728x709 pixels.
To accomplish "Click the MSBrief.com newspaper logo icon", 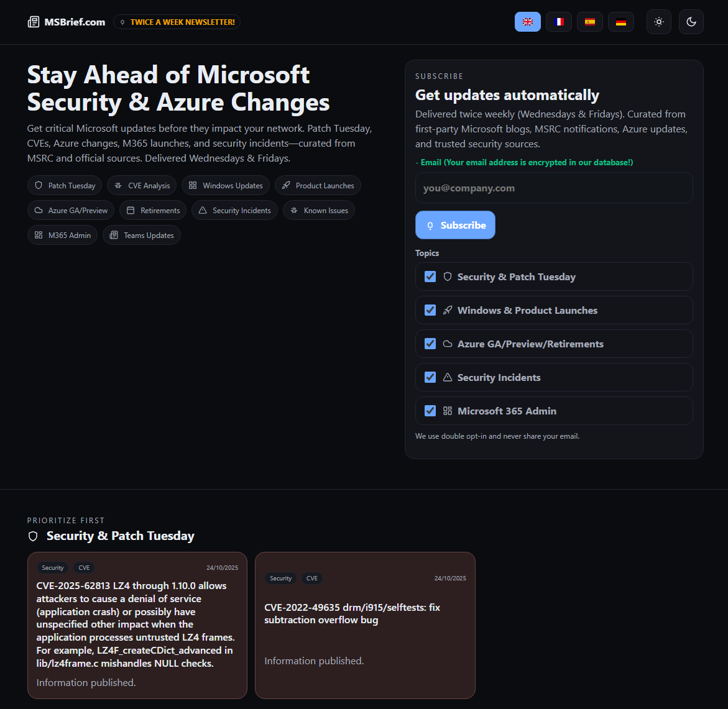I will pyautogui.click(x=34, y=22).
